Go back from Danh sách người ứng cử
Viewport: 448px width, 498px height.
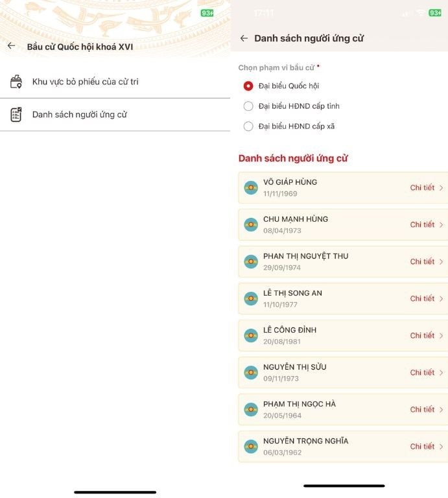(x=244, y=38)
